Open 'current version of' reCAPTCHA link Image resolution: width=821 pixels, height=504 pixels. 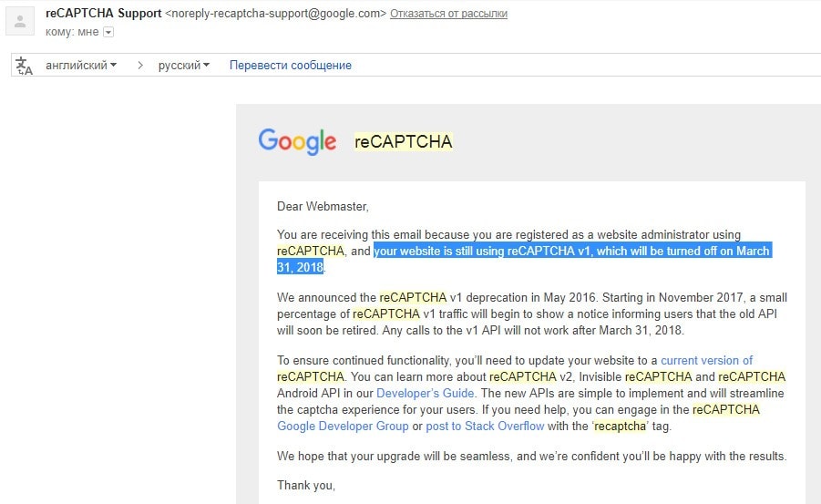coord(706,360)
